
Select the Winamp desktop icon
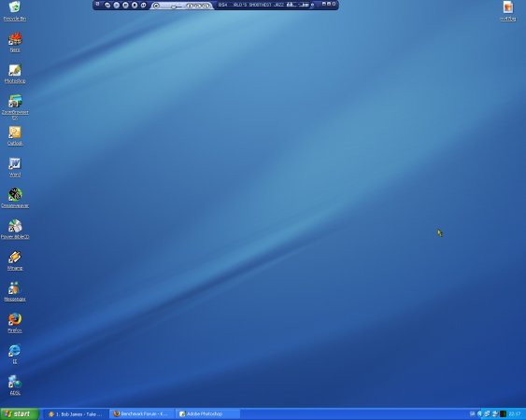click(15, 260)
